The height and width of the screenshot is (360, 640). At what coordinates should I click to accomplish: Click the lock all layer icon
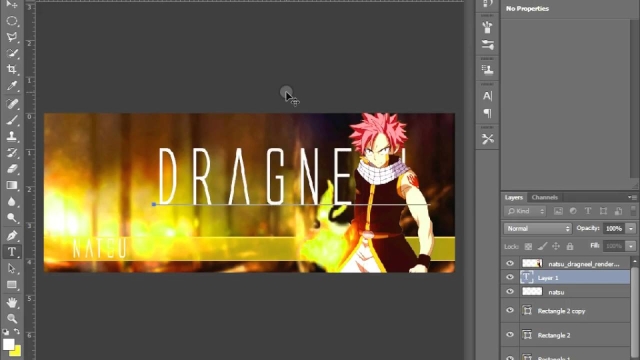(570, 246)
